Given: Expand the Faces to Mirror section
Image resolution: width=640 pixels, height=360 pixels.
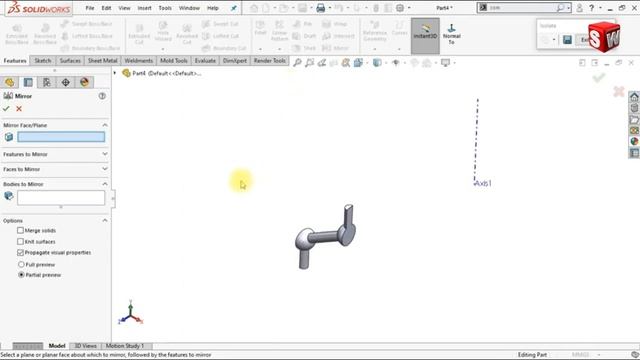Looking at the screenshot, I should coord(105,169).
